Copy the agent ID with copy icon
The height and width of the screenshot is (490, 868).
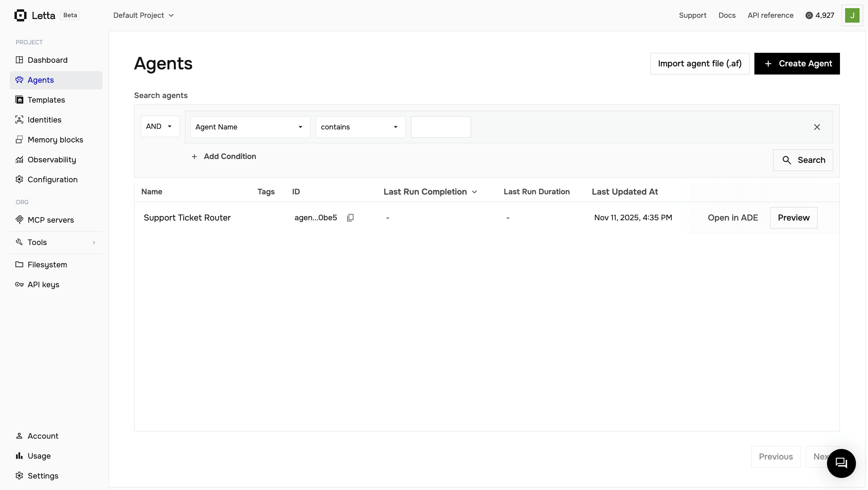point(350,218)
